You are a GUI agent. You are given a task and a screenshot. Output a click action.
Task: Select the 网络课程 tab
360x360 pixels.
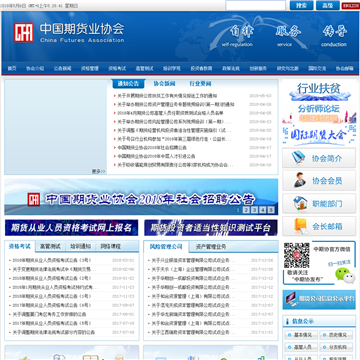click(111, 247)
